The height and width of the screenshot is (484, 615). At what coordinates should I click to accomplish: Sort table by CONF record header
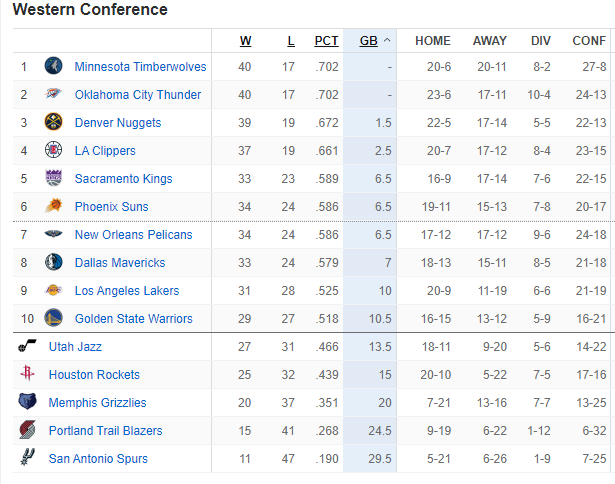pyautogui.click(x=589, y=41)
